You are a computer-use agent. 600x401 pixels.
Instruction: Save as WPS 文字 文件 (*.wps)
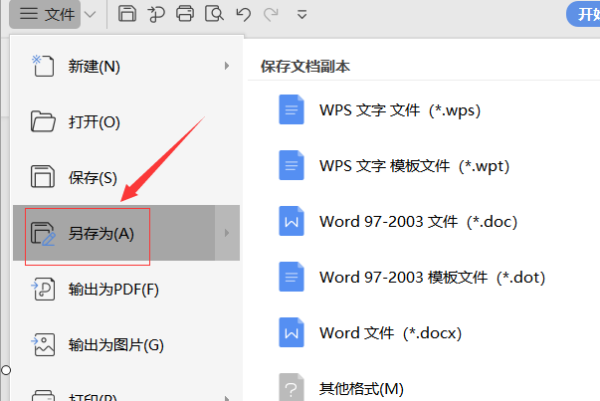coord(400,110)
